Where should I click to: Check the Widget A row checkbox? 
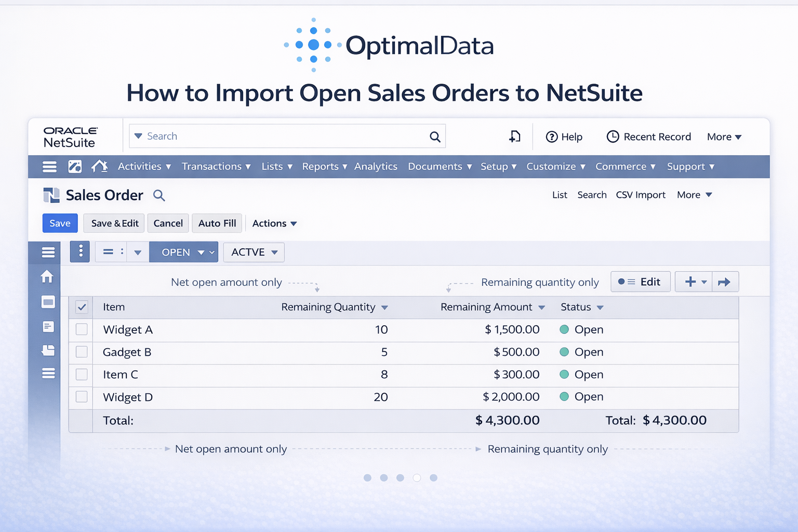82,329
